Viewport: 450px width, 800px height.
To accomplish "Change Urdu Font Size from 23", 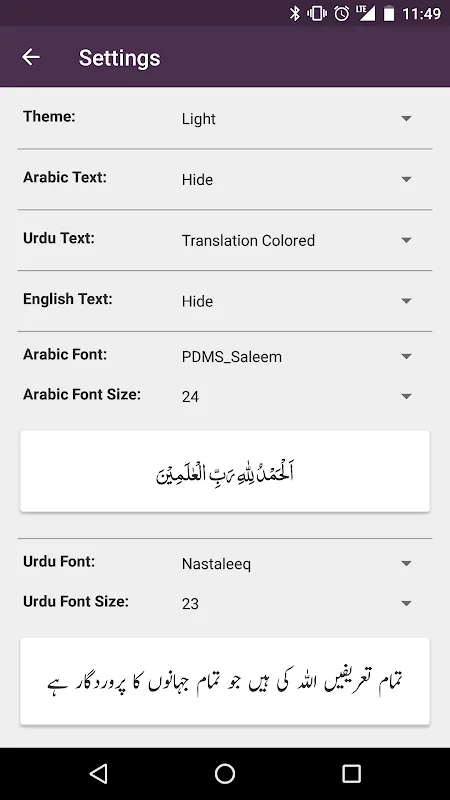I will pos(298,603).
